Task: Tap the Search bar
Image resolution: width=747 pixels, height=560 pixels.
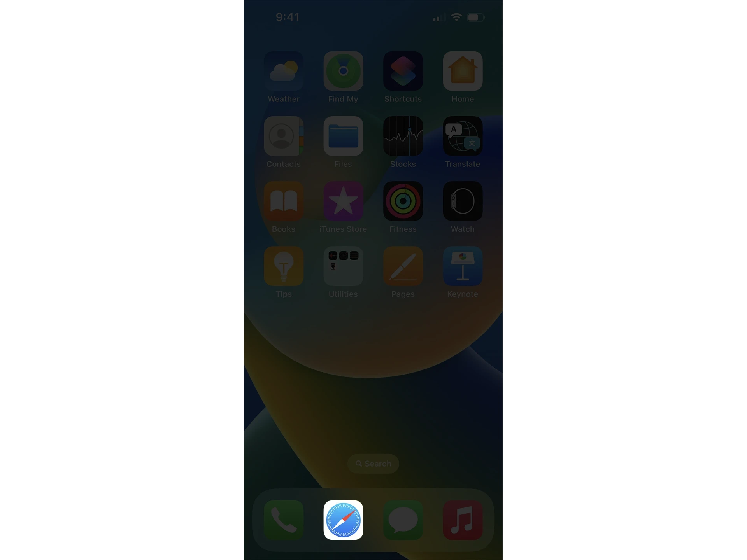Action: [373, 464]
